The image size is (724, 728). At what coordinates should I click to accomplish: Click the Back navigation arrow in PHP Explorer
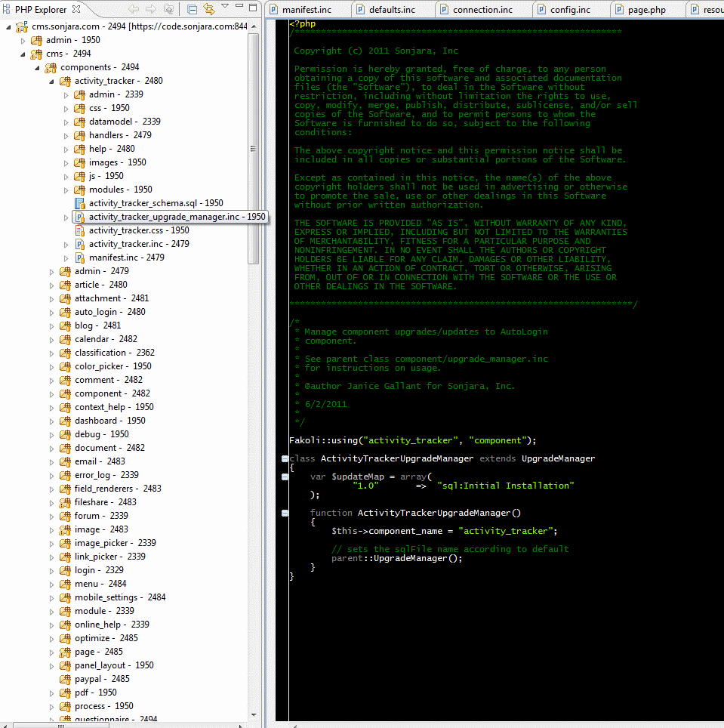click(x=134, y=10)
